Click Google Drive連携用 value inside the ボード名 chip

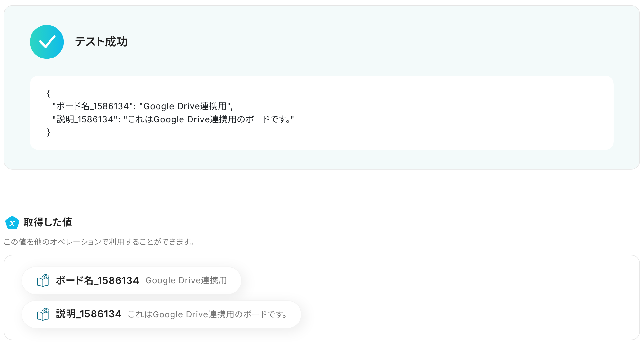(x=186, y=280)
